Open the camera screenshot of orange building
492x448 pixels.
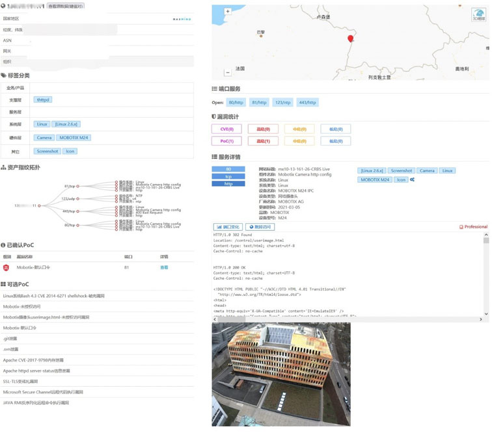tap(281, 375)
